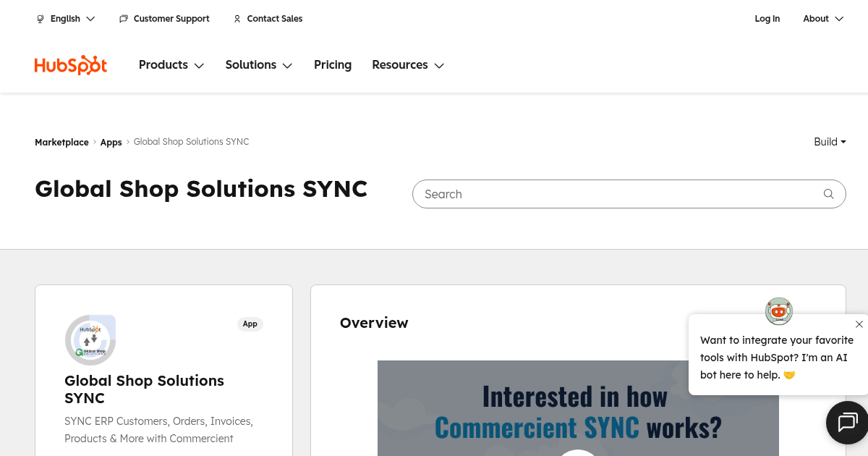868x456 pixels.
Task: Close the AI bot help popup
Action: click(859, 324)
